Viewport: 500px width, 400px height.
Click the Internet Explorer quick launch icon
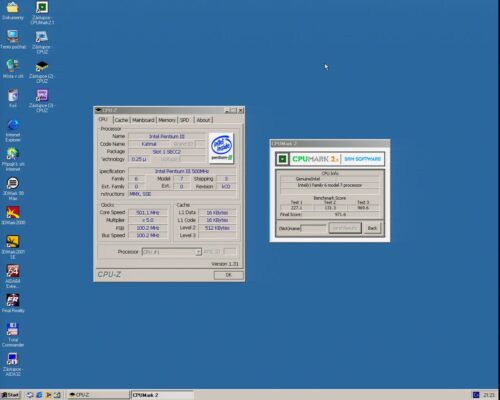click(x=39, y=395)
